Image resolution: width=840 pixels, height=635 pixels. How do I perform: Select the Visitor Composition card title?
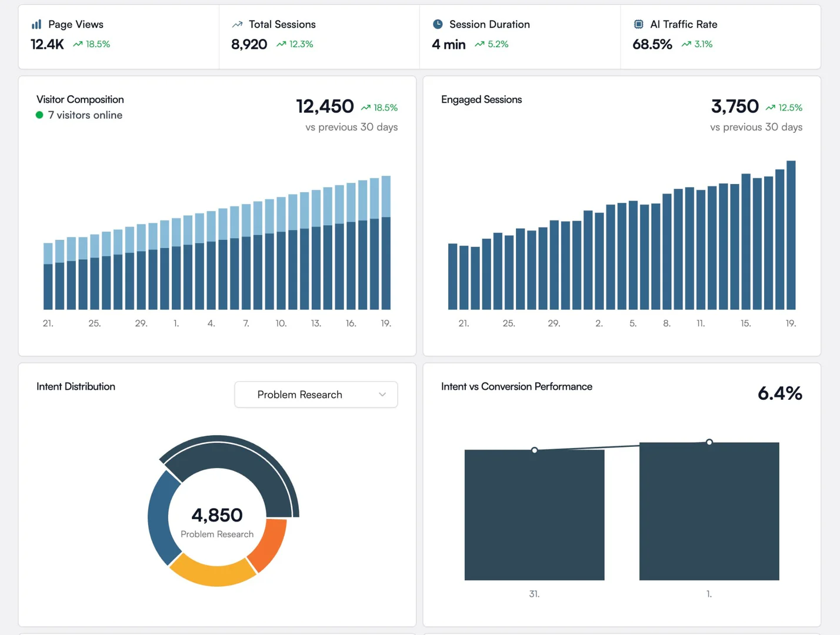tap(79, 99)
